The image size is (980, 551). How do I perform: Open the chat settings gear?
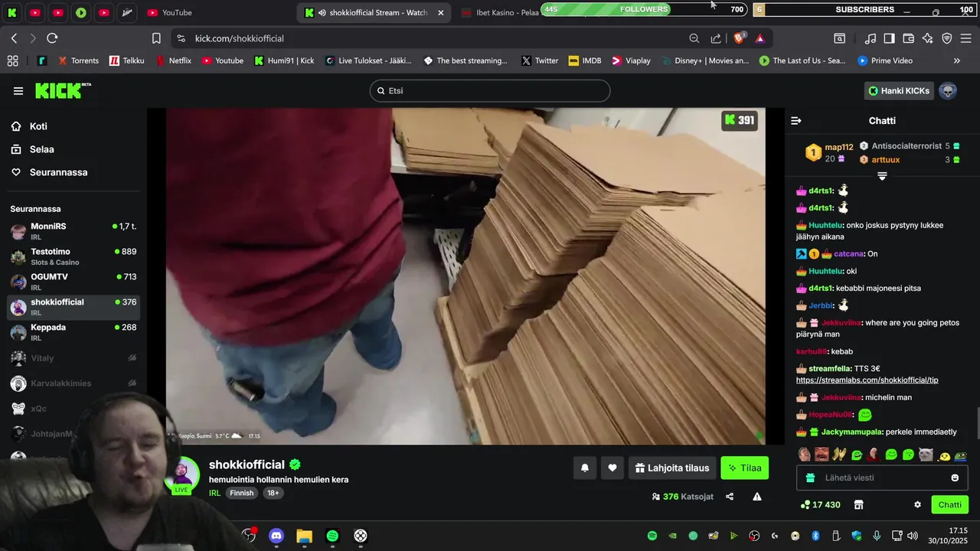[x=917, y=505]
